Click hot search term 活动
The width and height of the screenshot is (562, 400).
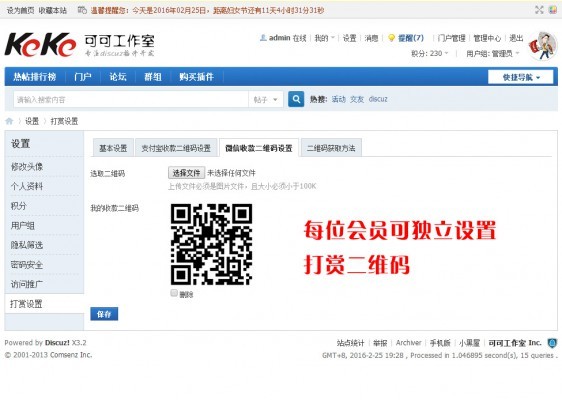click(338, 99)
